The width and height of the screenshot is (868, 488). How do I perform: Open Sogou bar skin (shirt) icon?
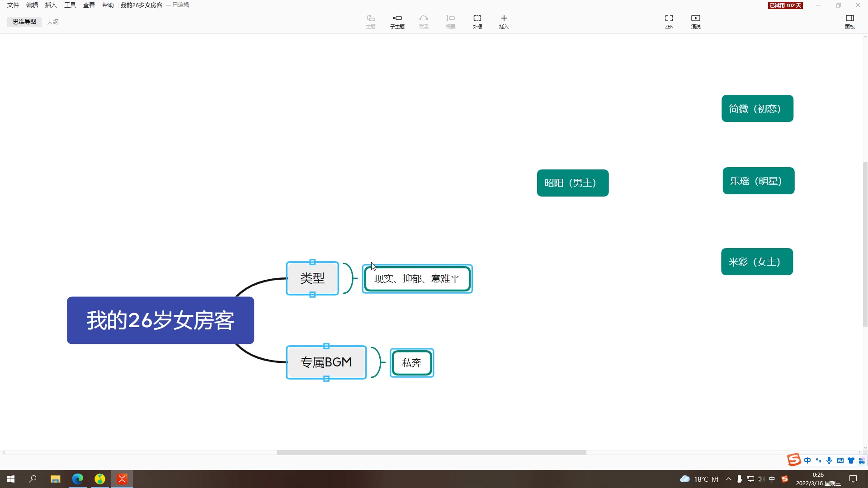tap(851, 460)
